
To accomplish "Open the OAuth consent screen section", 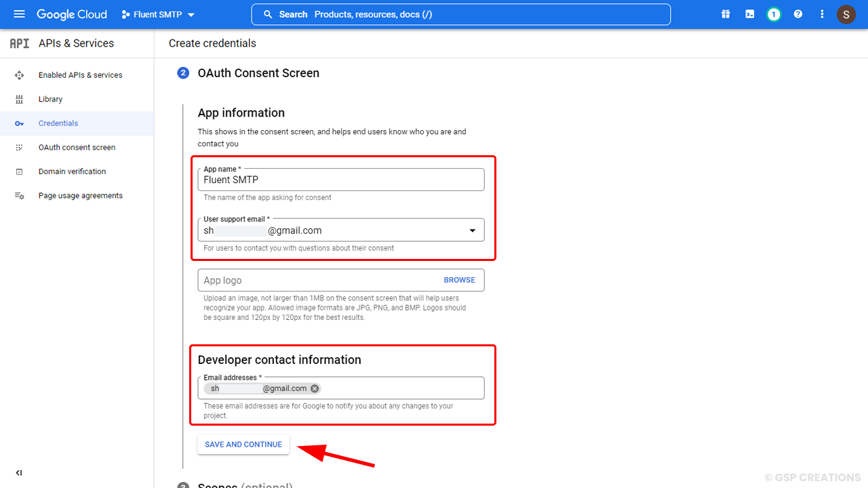I will pyautogui.click(x=77, y=147).
